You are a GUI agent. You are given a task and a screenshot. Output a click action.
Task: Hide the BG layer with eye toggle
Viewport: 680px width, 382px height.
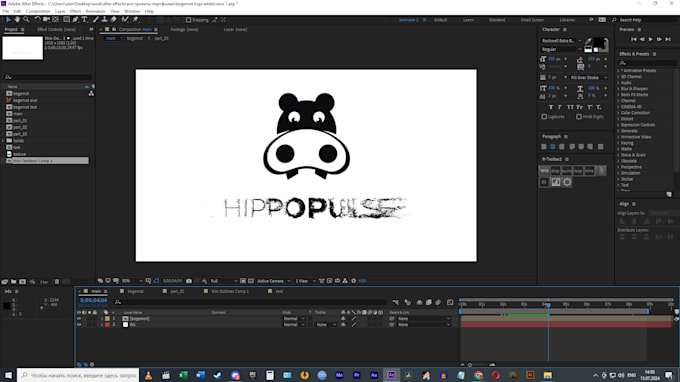point(79,325)
